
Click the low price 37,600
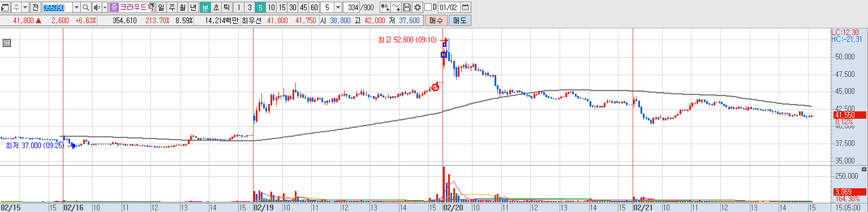(x=409, y=20)
